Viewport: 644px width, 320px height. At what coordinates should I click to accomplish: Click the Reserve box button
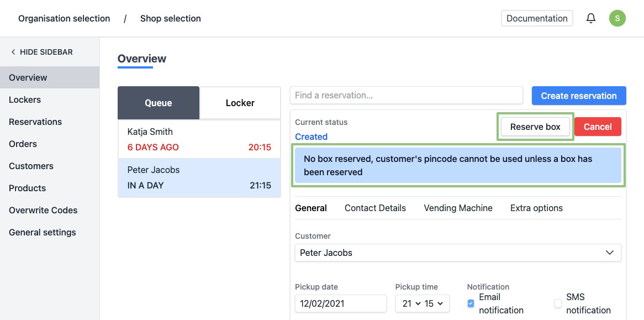point(535,127)
